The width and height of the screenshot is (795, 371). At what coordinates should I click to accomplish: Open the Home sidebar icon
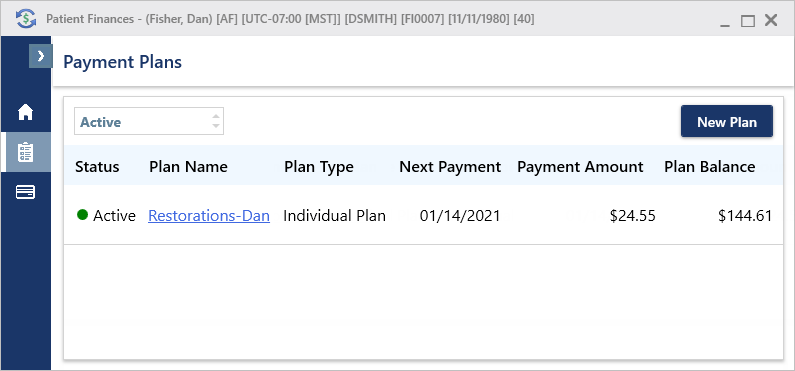25,112
